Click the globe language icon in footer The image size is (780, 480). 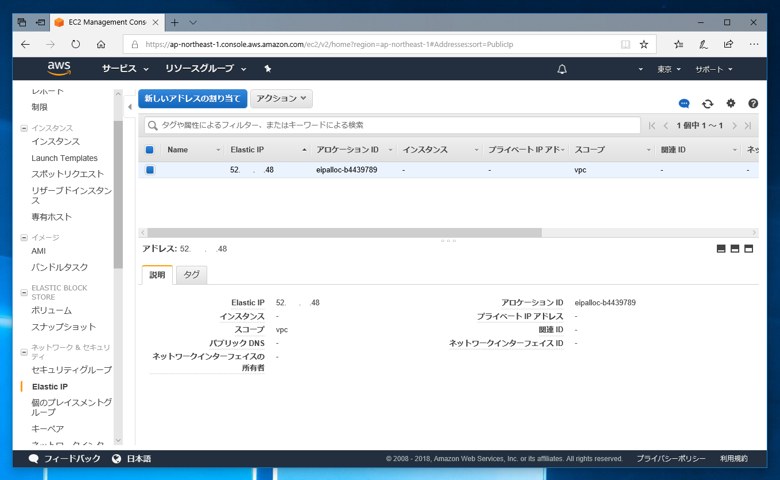pos(116,459)
